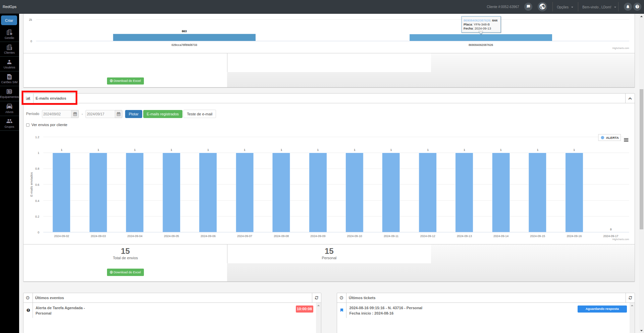Image resolution: width=644 pixels, height=333 pixels.
Task: Open calendar picker for end date
Action: [x=119, y=114]
